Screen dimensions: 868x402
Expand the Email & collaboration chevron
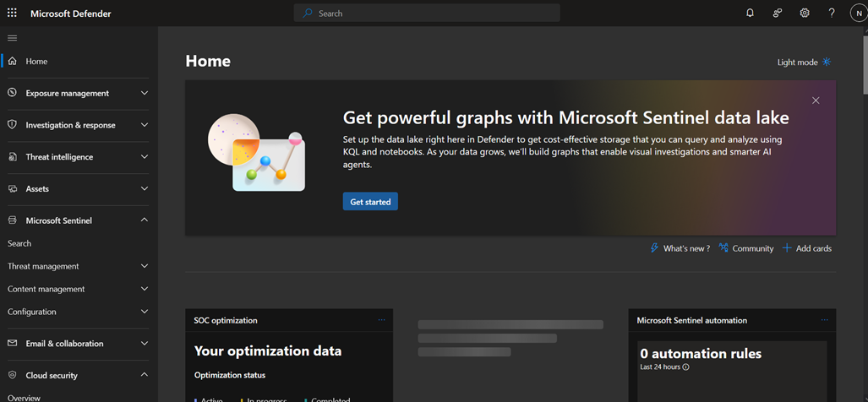[x=145, y=344]
